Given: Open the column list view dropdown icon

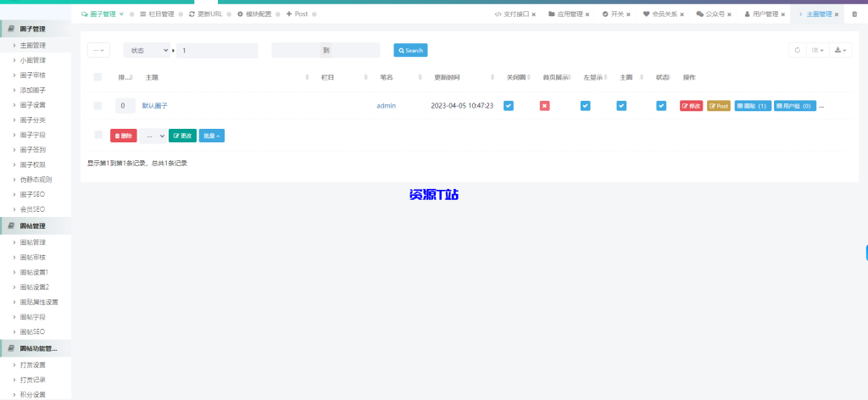Looking at the screenshot, I should click(818, 50).
